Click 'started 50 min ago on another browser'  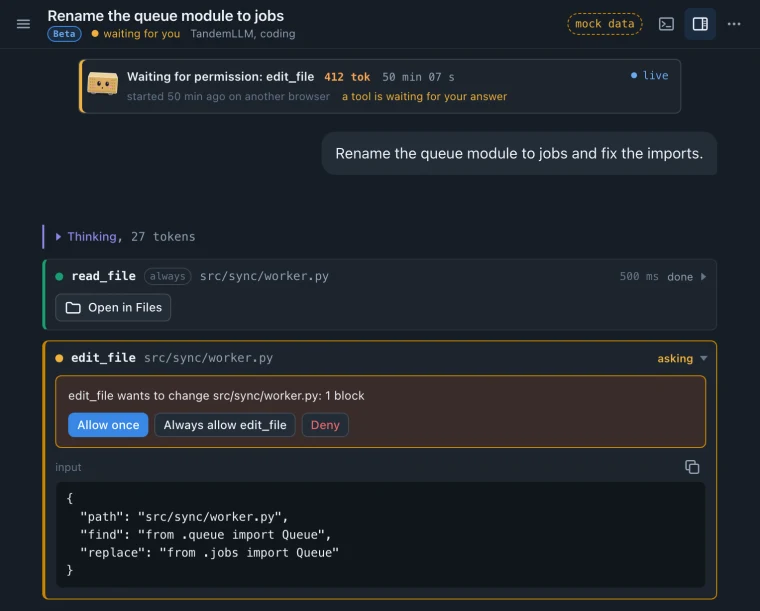[228, 96]
